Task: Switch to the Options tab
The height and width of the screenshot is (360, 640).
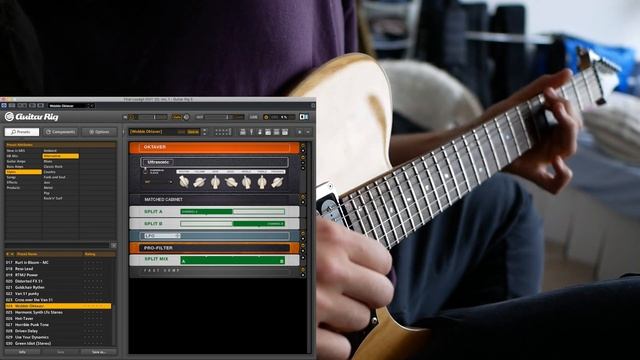Action: point(99,132)
